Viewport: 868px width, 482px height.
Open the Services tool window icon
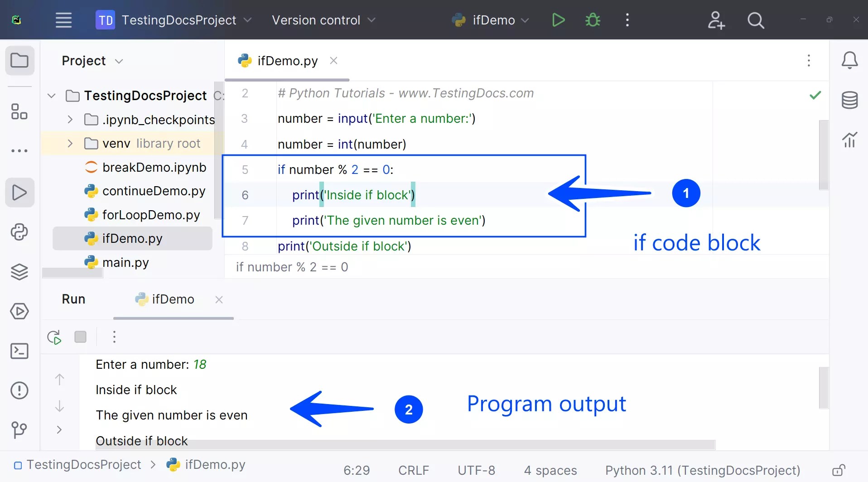(19, 311)
